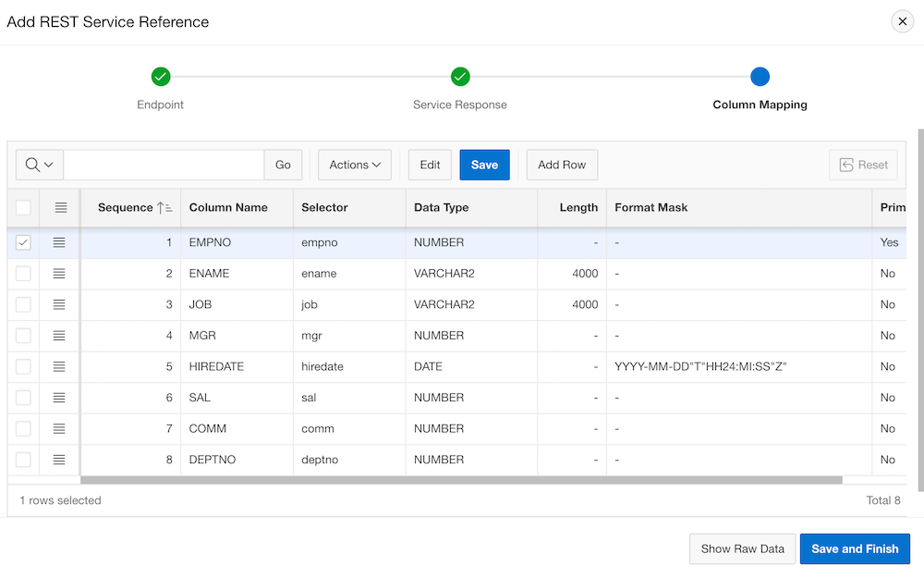Toggle the sort arrow on the Sequence column
The image size is (924, 578).
(x=161, y=207)
